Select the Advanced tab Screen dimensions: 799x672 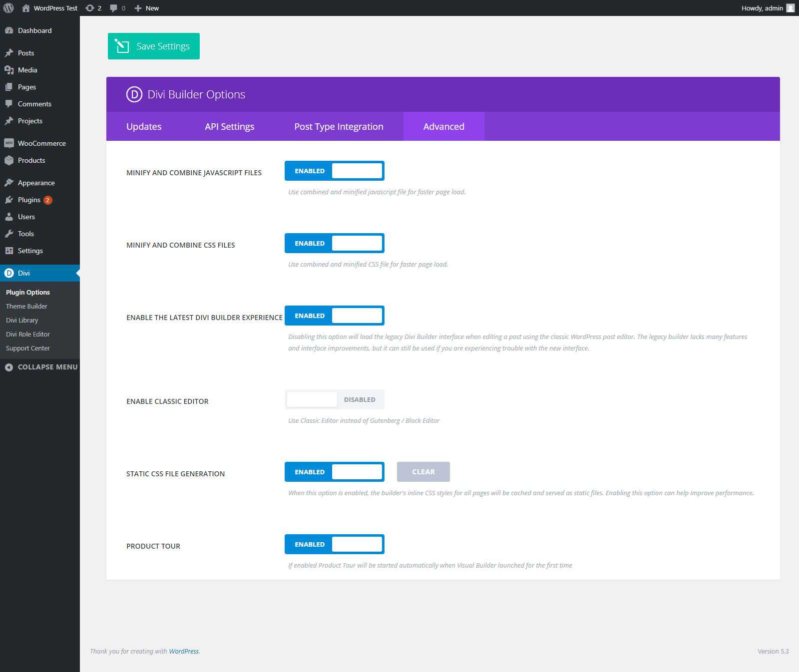444,126
